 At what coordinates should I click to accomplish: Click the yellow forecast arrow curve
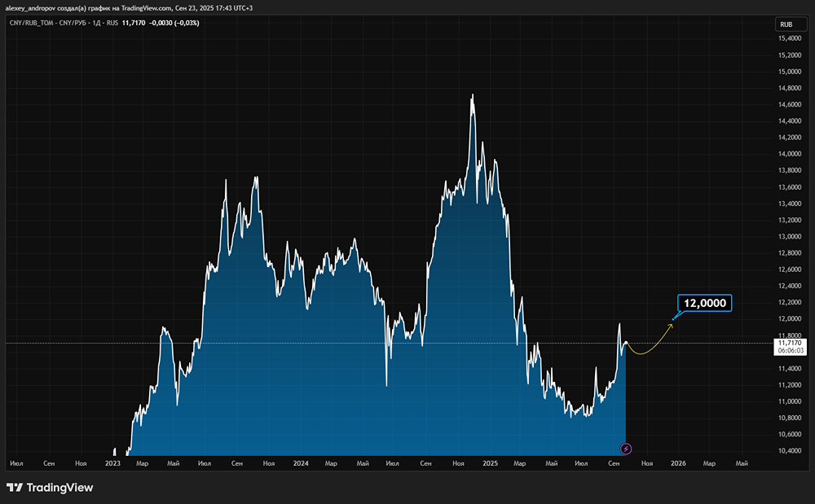pyautogui.click(x=650, y=348)
